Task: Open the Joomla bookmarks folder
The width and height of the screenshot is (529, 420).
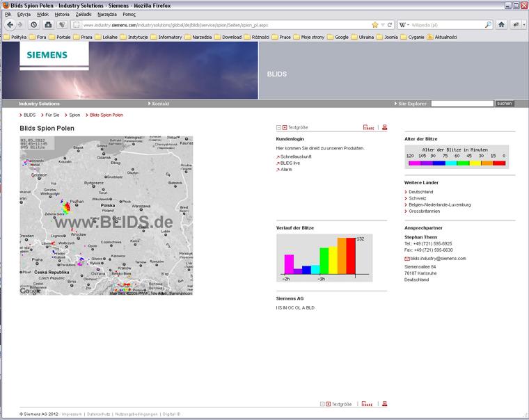Action: (387, 37)
